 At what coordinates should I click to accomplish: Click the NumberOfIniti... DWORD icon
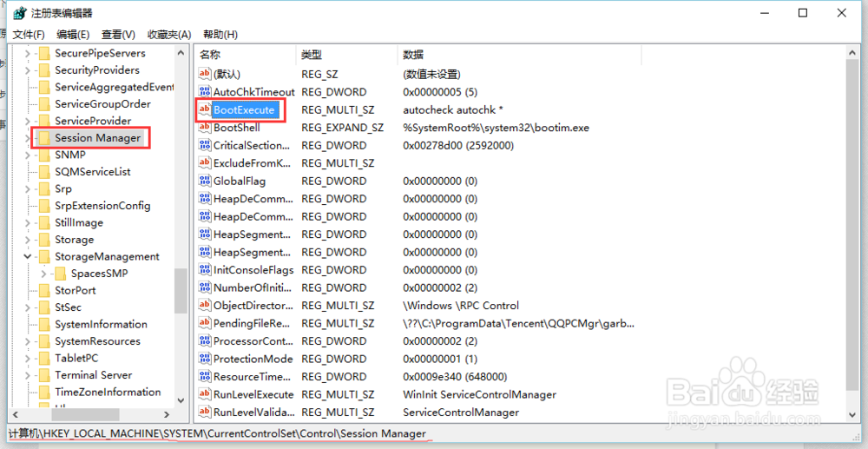(x=205, y=287)
